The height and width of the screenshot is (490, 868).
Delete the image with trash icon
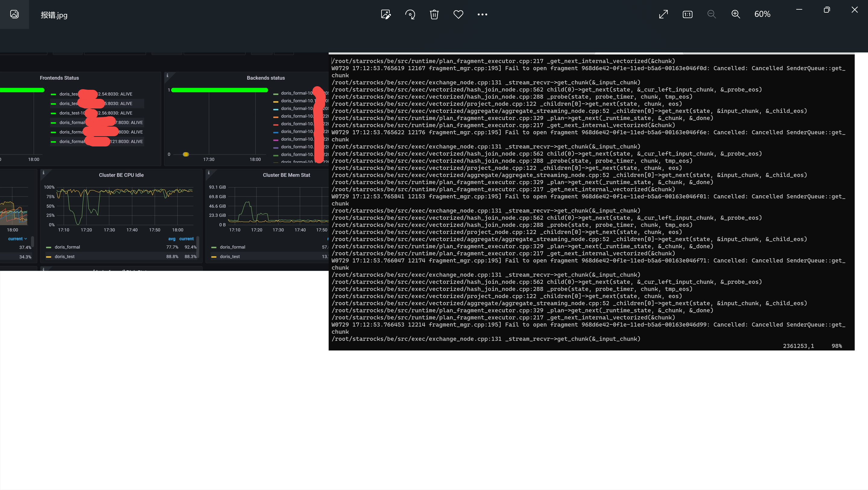[434, 14]
